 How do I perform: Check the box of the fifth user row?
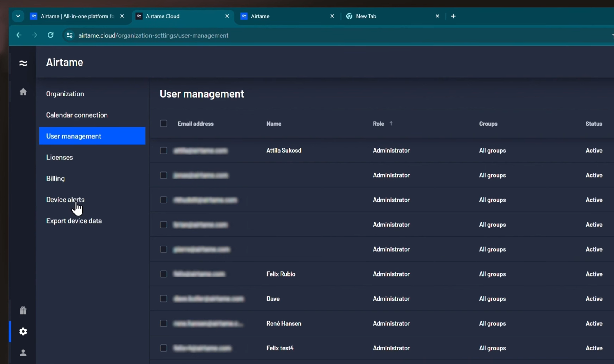tap(163, 249)
